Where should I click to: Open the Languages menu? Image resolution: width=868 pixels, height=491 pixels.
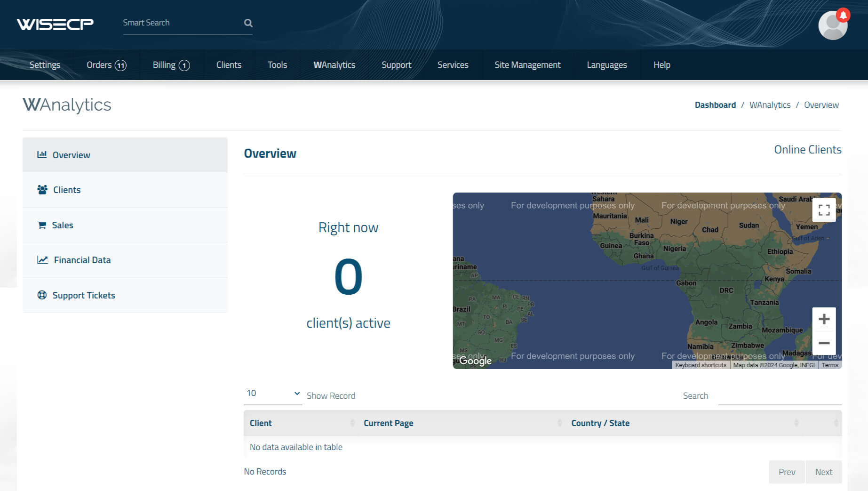[x=606, y=65]
